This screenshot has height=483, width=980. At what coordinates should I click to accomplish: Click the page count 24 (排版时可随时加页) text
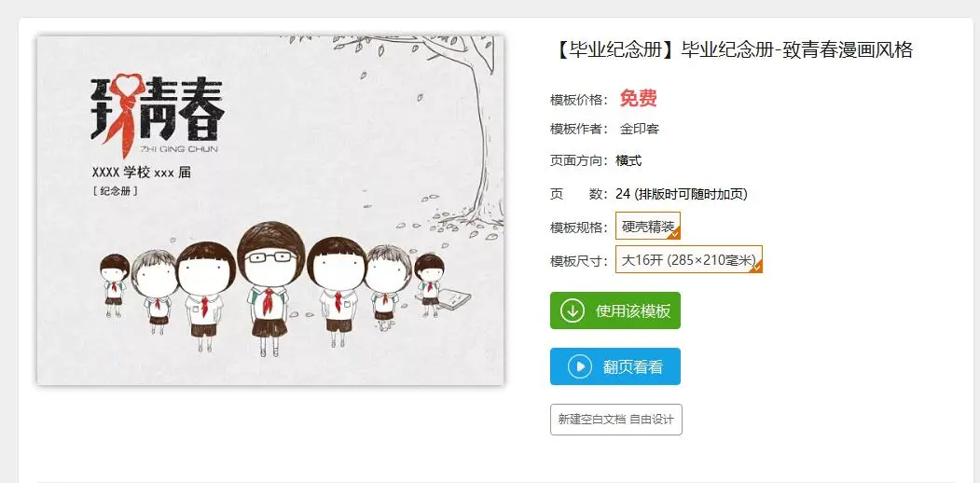pyautogui.click(x=682, y=194)
